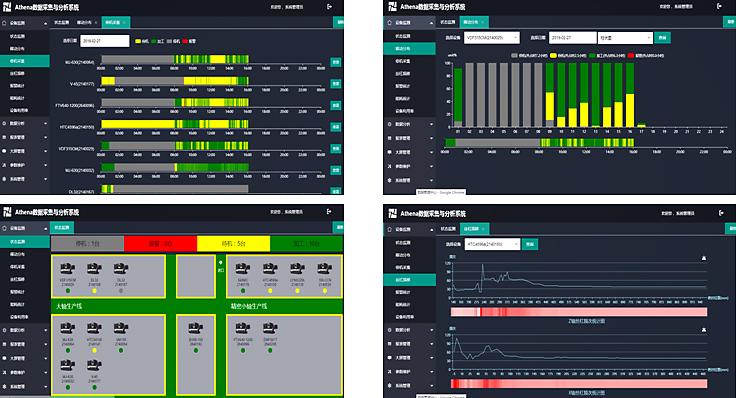Screen dimensions: 736x398
Task: Click Athena logo in timeline window
Action: click(x=8, y=7)
